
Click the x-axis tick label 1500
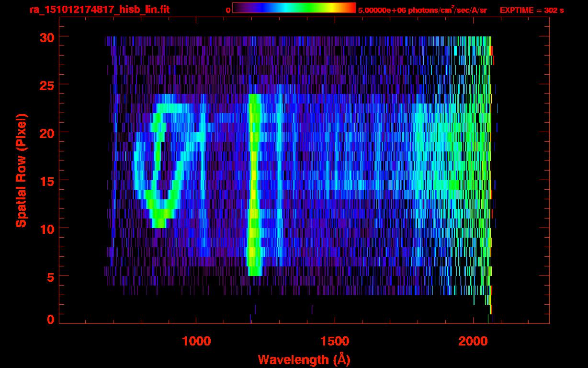(335, 341)
